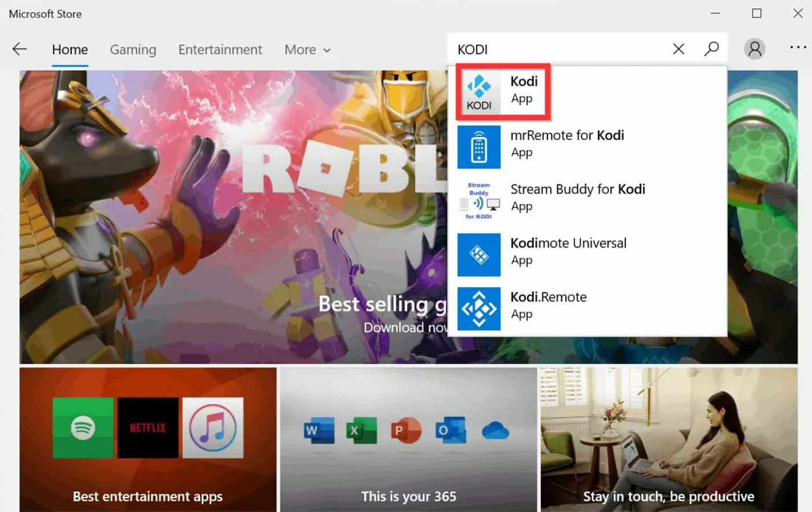The height and width of the screenshot is (512, 812).
Task: Click the Kodimote Universal icon
Action: (x=479, y=255)
